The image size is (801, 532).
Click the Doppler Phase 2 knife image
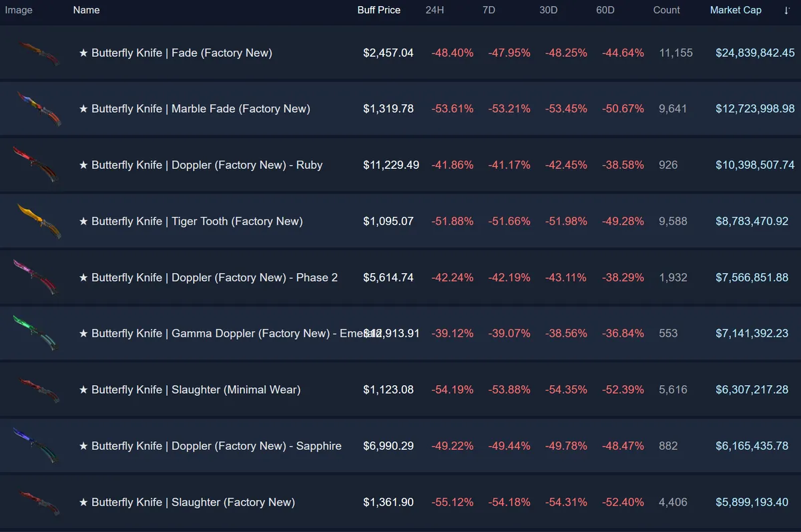point(36,277)
